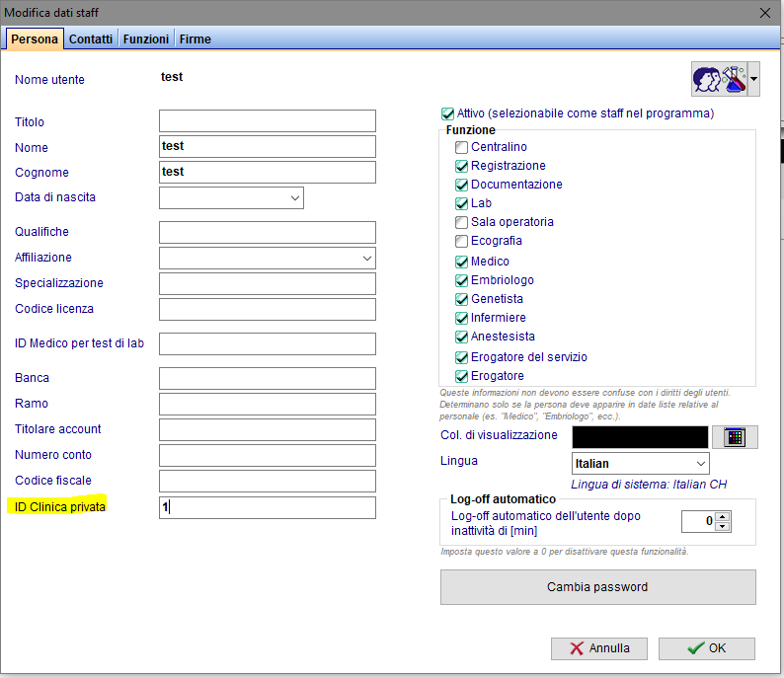Click the Lingua di sistema: Italian CH text
Viewport: 784px width, 678px height.
649,485
